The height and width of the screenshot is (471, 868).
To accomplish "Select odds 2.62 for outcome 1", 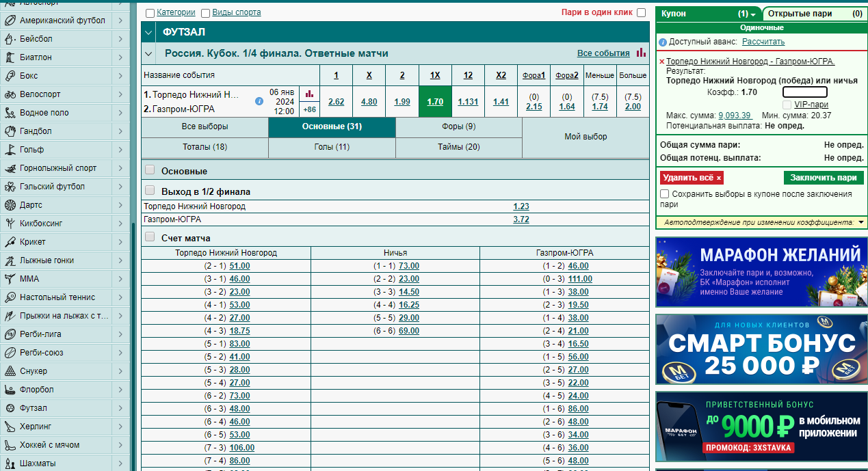I will click(336, 101).
